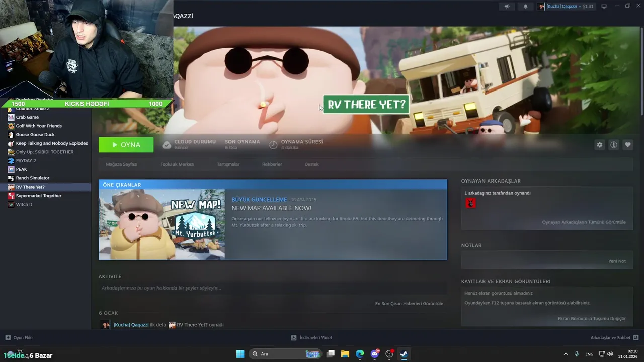Open Microsoft Edge from taskbar
Image resolution: width=644 pixels, height=362 pixels.
pyautogui.click(x=360, y=354)
